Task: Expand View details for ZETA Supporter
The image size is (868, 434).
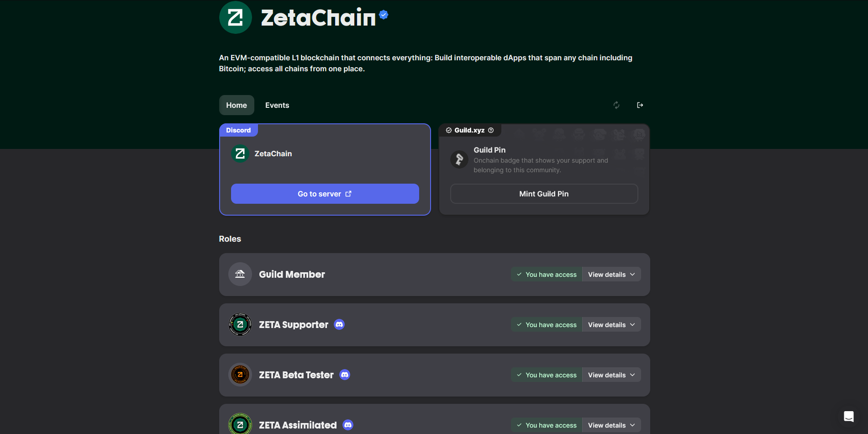Action: [x=611, y=325]
